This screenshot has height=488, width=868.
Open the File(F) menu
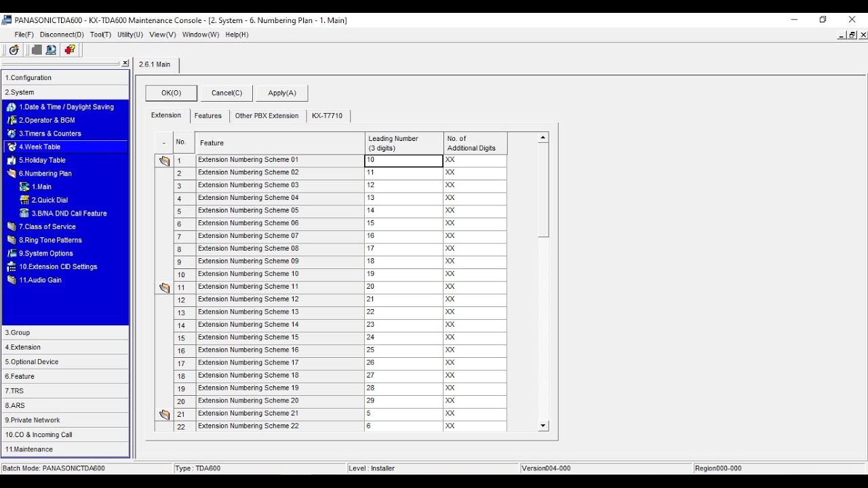(x=24, y=35)
